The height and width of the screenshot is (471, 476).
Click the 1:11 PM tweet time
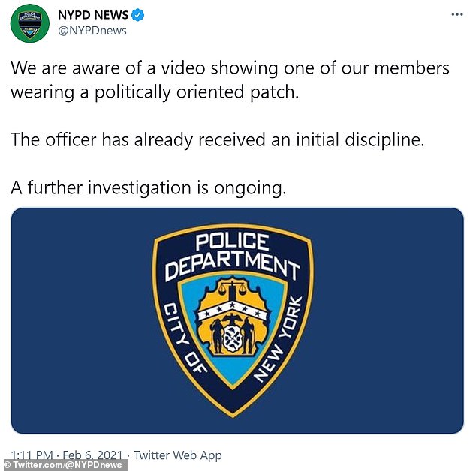coord(32,455)
